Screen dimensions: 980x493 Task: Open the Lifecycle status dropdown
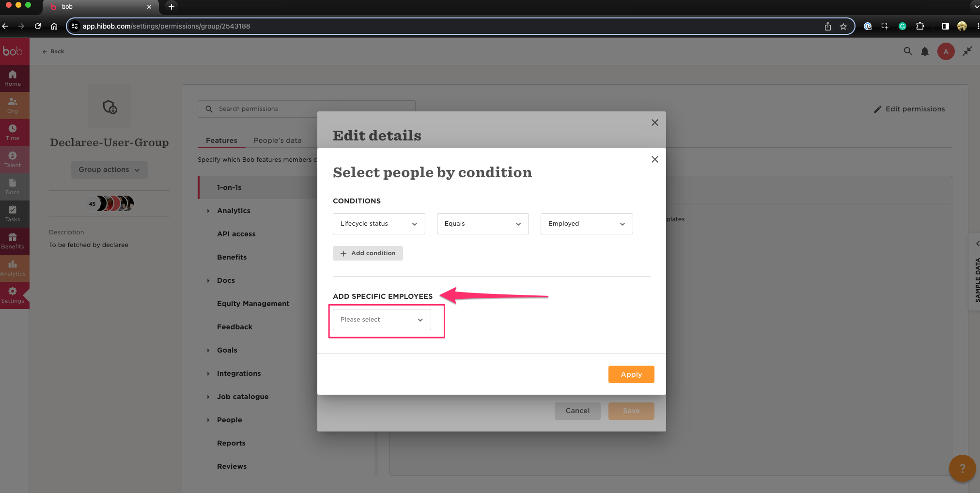tap(379, 224)
